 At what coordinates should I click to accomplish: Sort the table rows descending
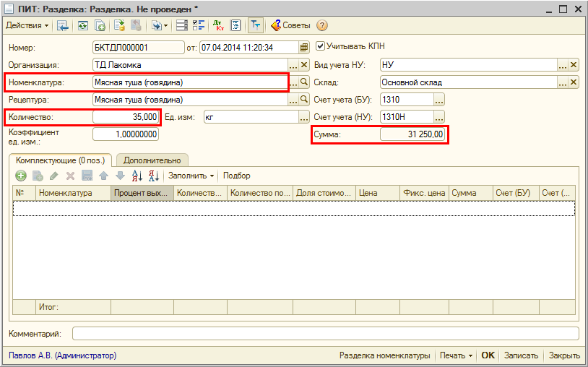coord(152,176)
